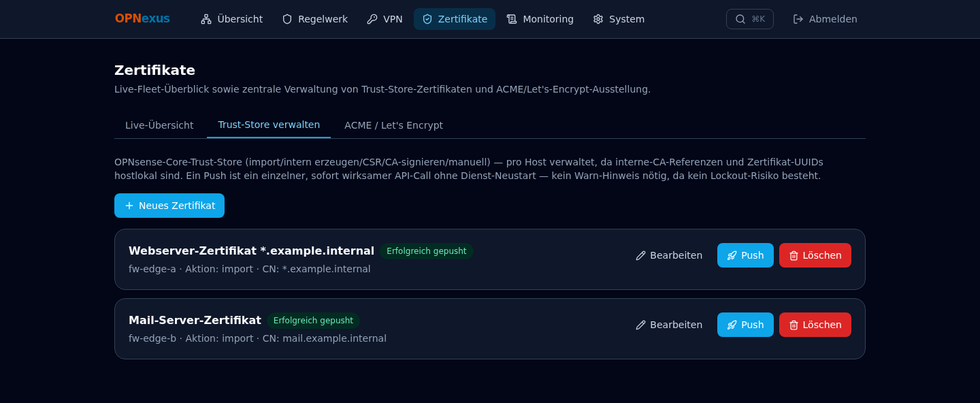Click the Live-Fleet-Überblick subtitle text
The height and width of the screenshot is (403, 980).
point(382,89)
